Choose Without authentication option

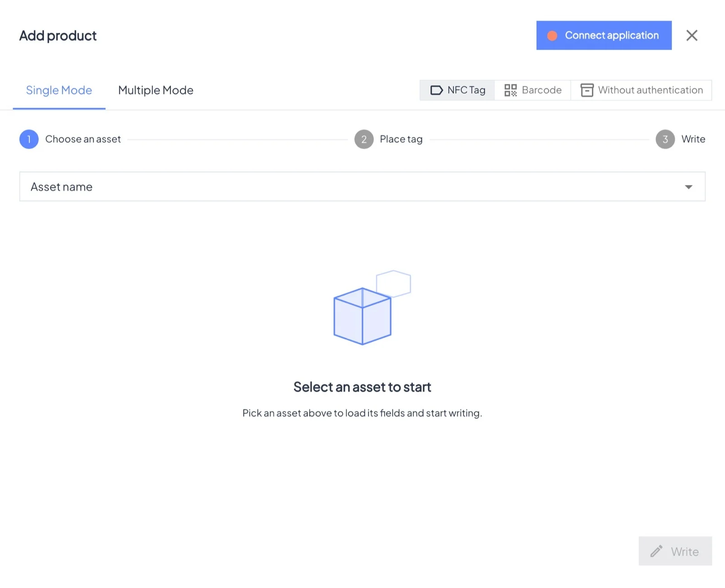[641, 90]
